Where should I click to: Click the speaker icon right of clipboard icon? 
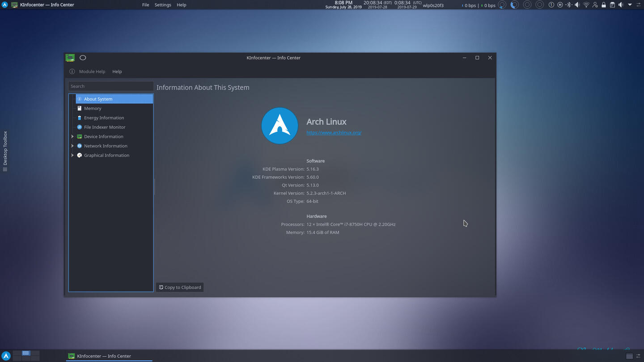(621, 5)
